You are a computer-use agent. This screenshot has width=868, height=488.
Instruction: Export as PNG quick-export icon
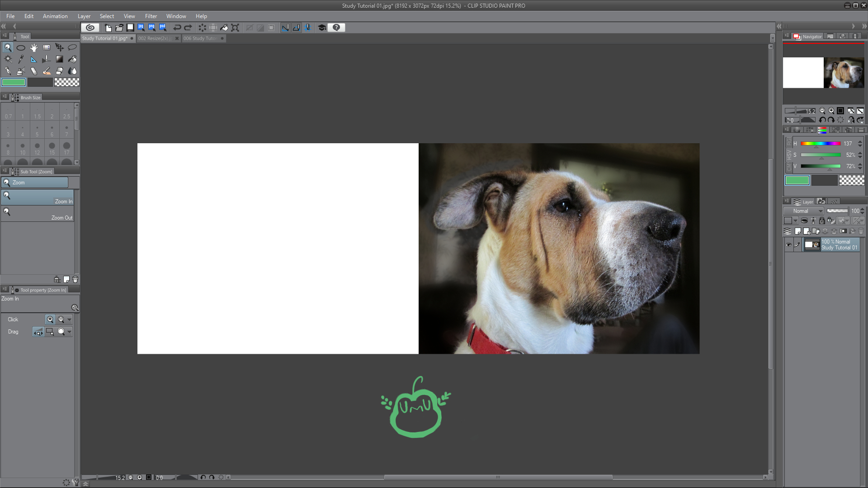[x=151, y=28]
